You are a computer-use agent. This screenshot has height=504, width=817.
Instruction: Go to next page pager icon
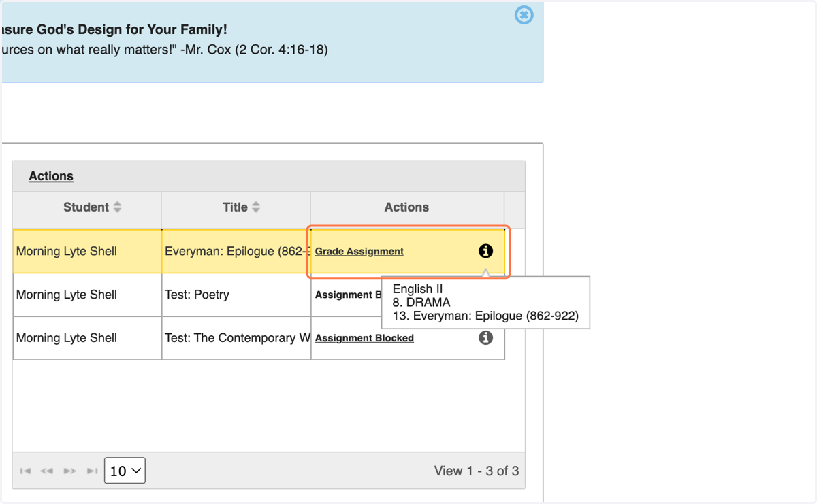[x=69, y=471]
